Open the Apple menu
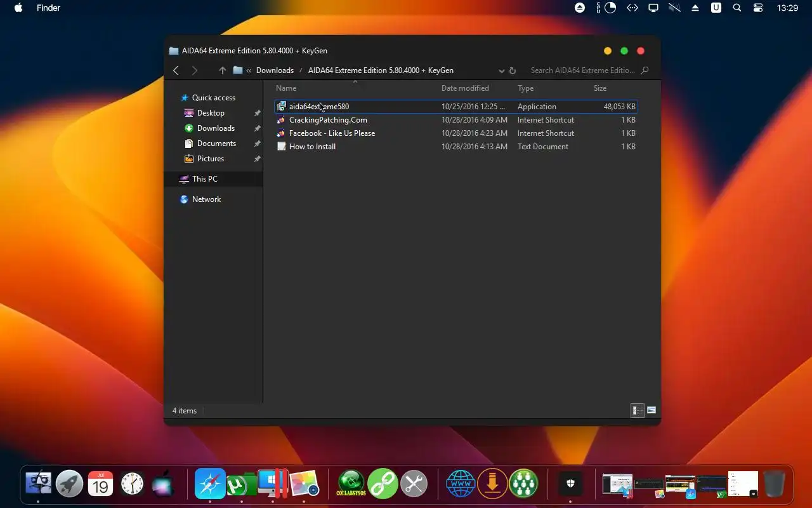812x508 pixels. pyautogui.click(x=18, y=8)
